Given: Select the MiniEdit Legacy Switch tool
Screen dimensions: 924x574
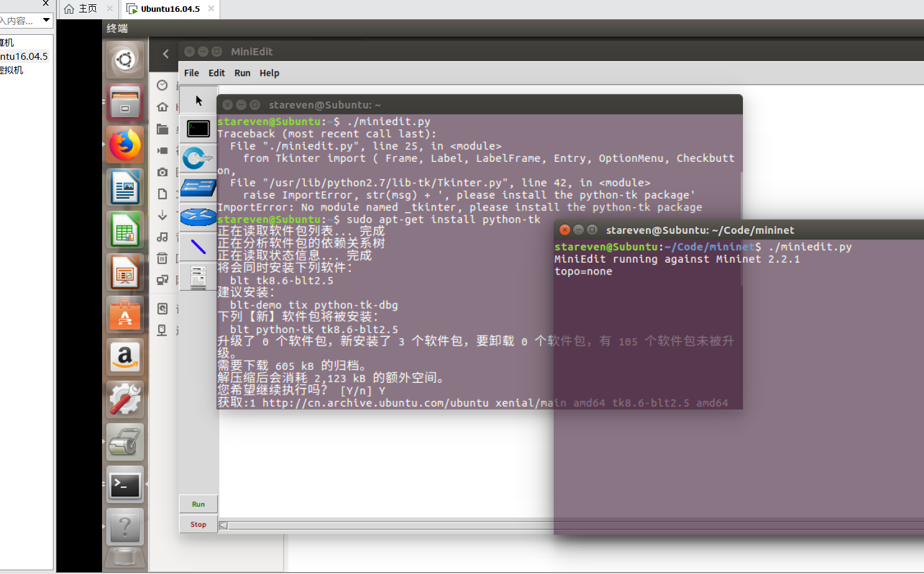Looking at the screenshot, I should coord(198,187).
